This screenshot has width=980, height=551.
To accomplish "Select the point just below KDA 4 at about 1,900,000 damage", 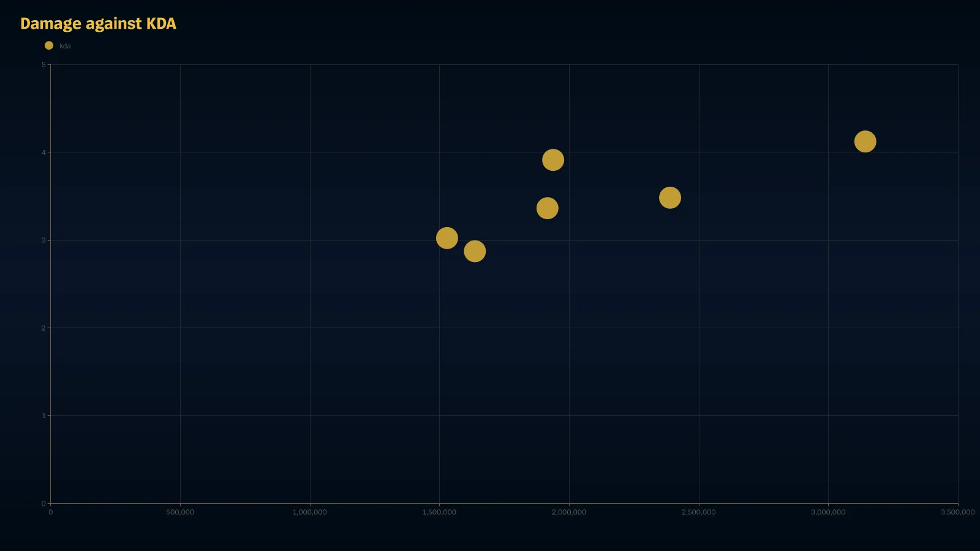I will (552, 160).
